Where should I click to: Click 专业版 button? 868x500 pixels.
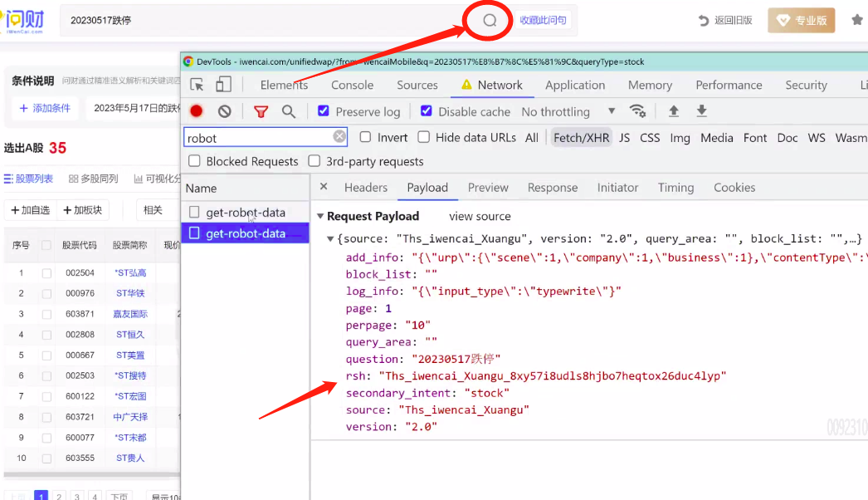801,21
